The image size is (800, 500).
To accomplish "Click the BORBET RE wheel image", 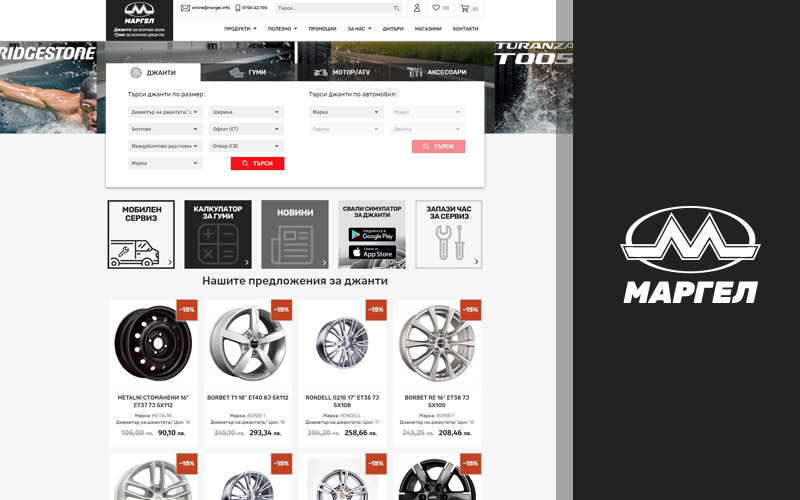I will pyautogui.click(x=437, y=344).
